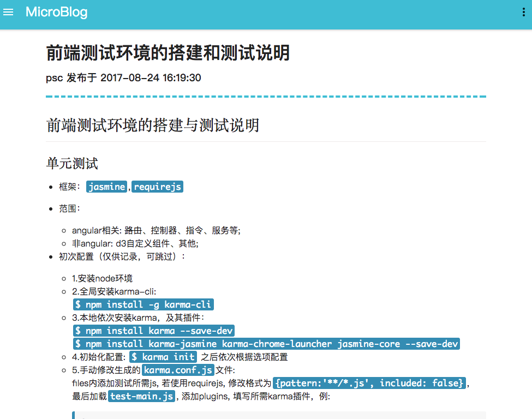Viewport: 532px width, 419px height.
Task: Click the 单元测试 section heading
Action: pos(72,164)
